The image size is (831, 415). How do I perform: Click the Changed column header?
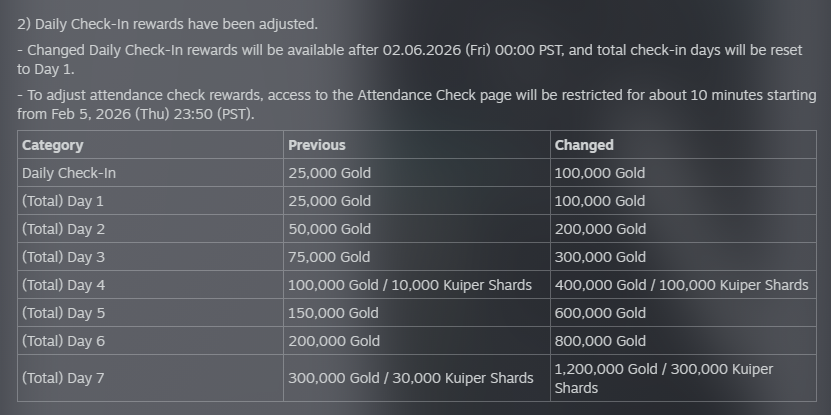(x=583, y=145)
